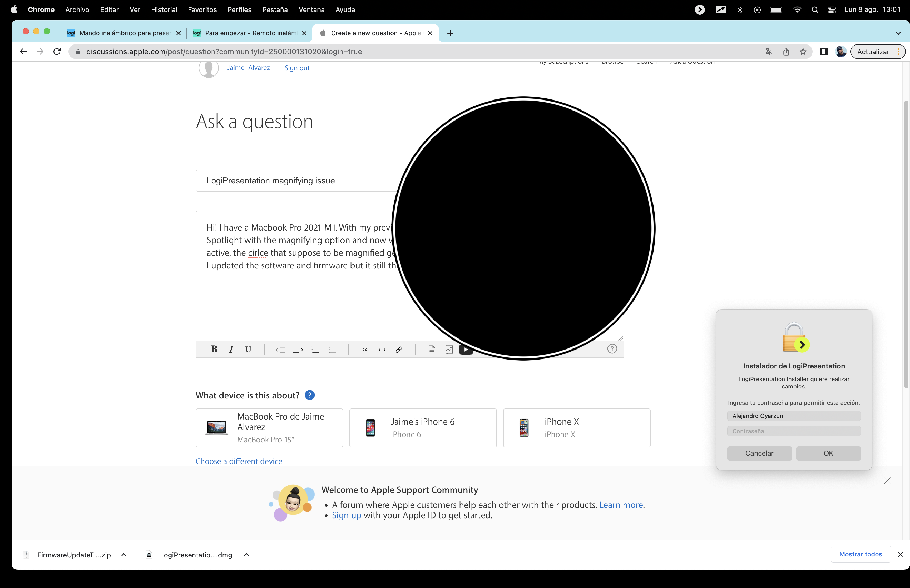Apply underline formatting
This screenshot has height=588, width=910.
click(x=248, y=349)
